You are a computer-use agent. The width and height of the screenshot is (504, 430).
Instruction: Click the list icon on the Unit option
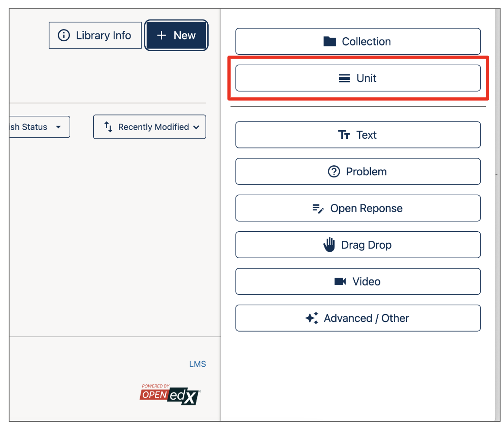pos(343,78)
